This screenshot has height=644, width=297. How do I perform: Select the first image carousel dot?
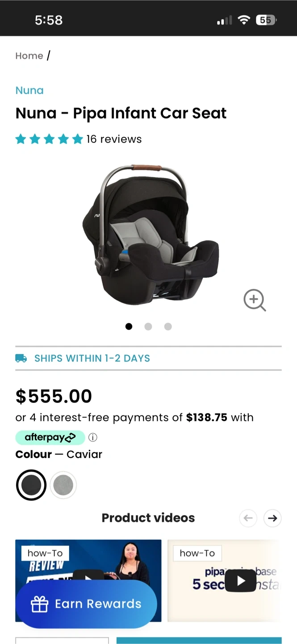click(129, 326)
